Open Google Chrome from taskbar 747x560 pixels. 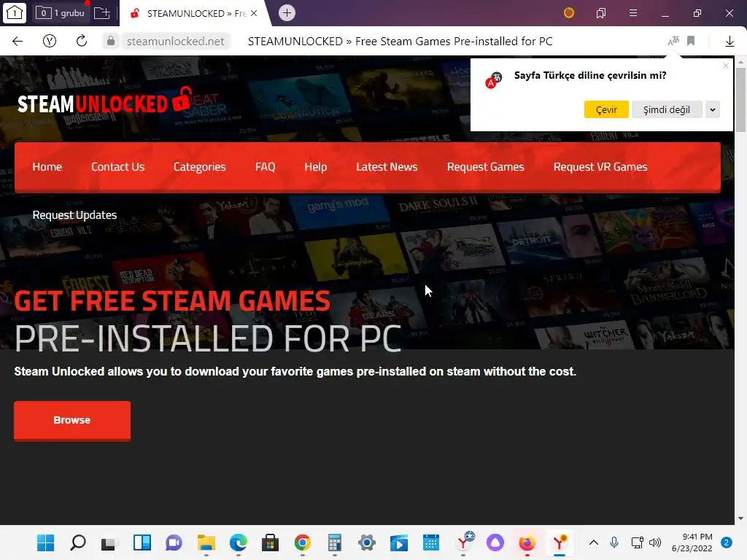click(303, 542)
